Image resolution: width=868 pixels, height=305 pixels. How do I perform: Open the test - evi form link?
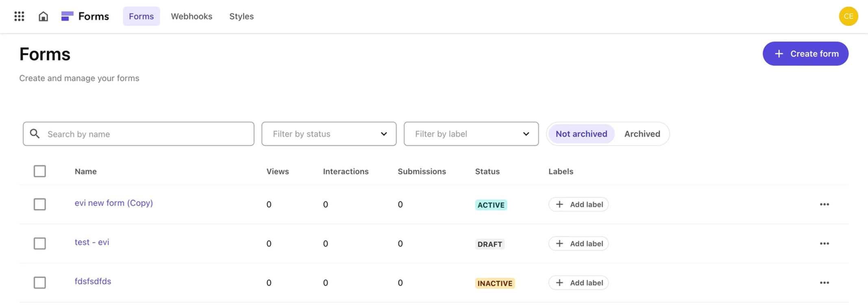[x=92, y=242]
